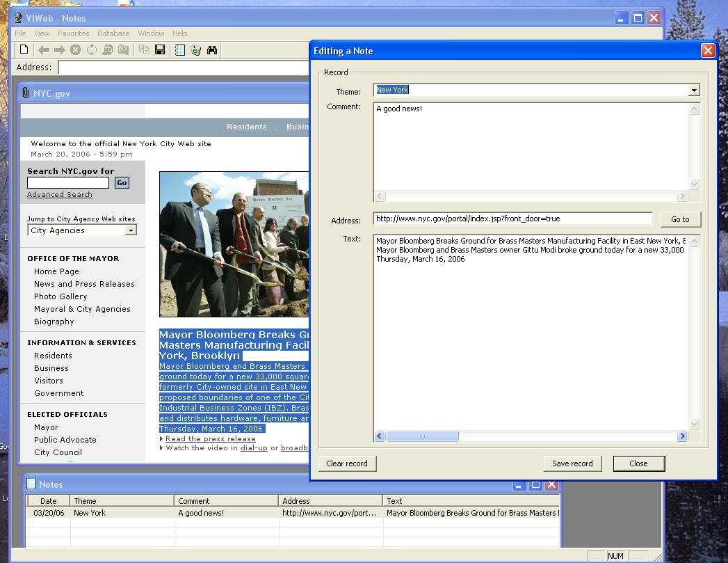Click the Residents tab in NYC.gov header
Image resolution: width=728 pixels, height=563 pixels.
coord(247,127)
